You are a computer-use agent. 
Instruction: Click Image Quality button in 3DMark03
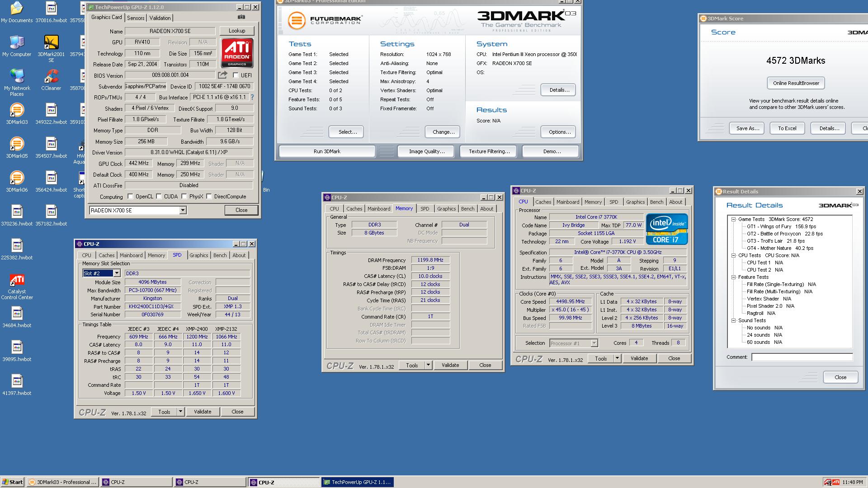(x=427, y=151)
